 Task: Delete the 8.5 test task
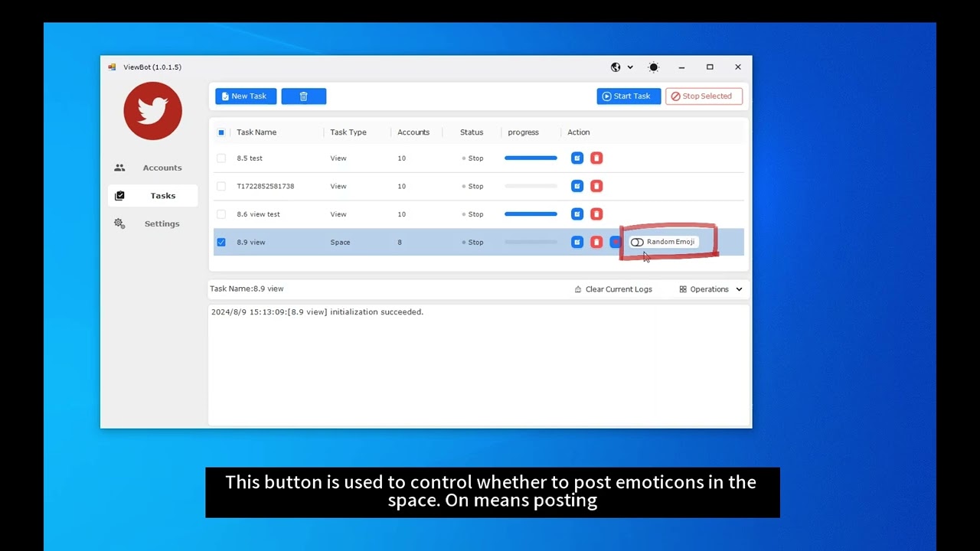[596, 158]
